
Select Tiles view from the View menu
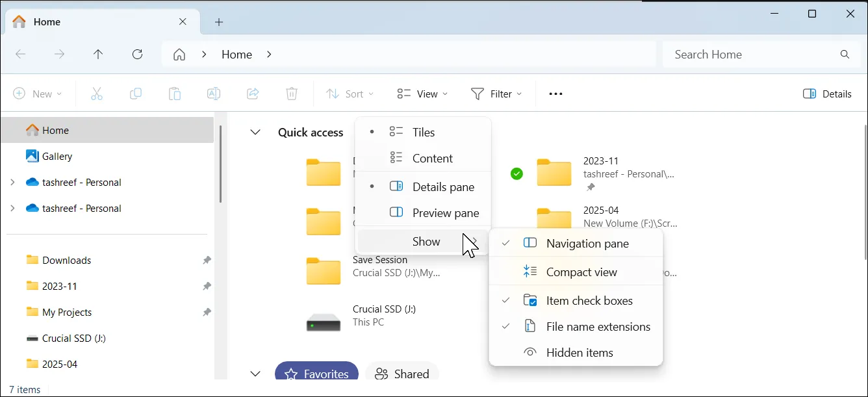click(x=423, y=131)
